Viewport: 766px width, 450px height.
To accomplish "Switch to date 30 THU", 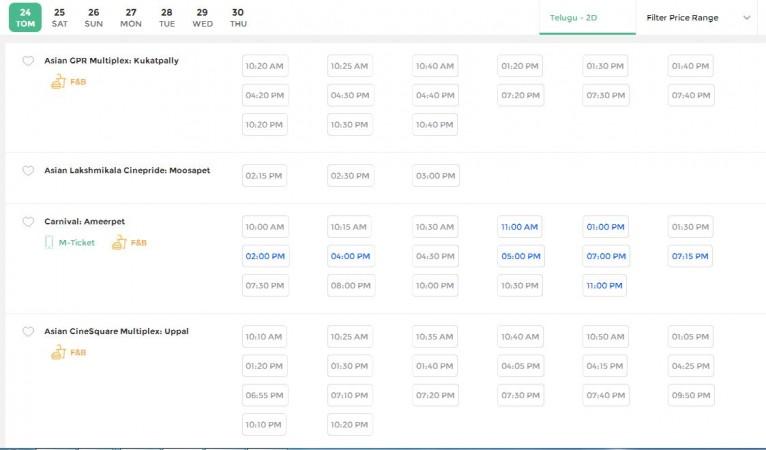I will click(238, 18).
